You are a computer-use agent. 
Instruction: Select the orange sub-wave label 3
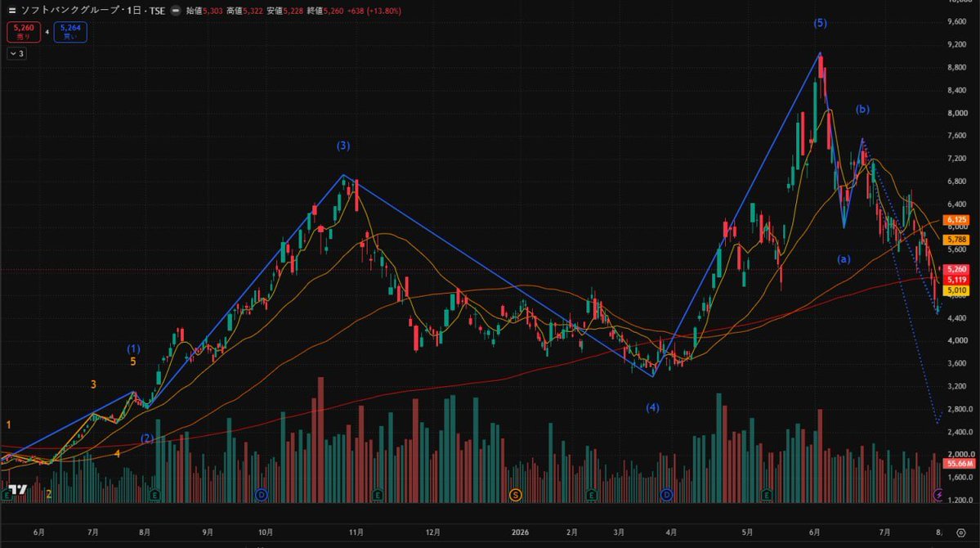point(93,384)
